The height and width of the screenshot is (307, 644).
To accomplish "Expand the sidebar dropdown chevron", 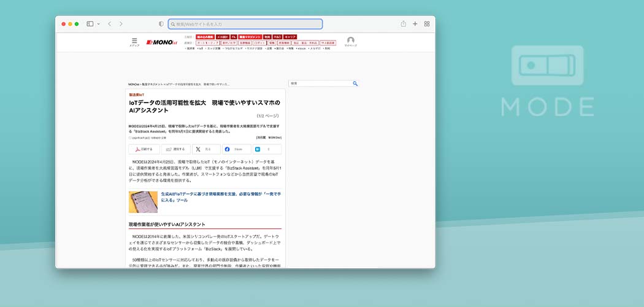I will pyautogui.click(x=98, y=24).
